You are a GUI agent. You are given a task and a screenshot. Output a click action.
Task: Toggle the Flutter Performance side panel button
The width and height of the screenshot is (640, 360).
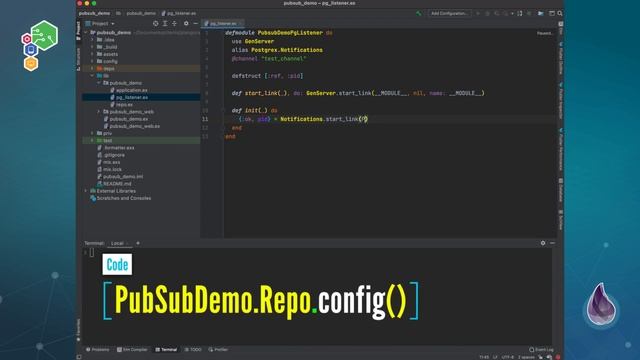coord(561,149)
